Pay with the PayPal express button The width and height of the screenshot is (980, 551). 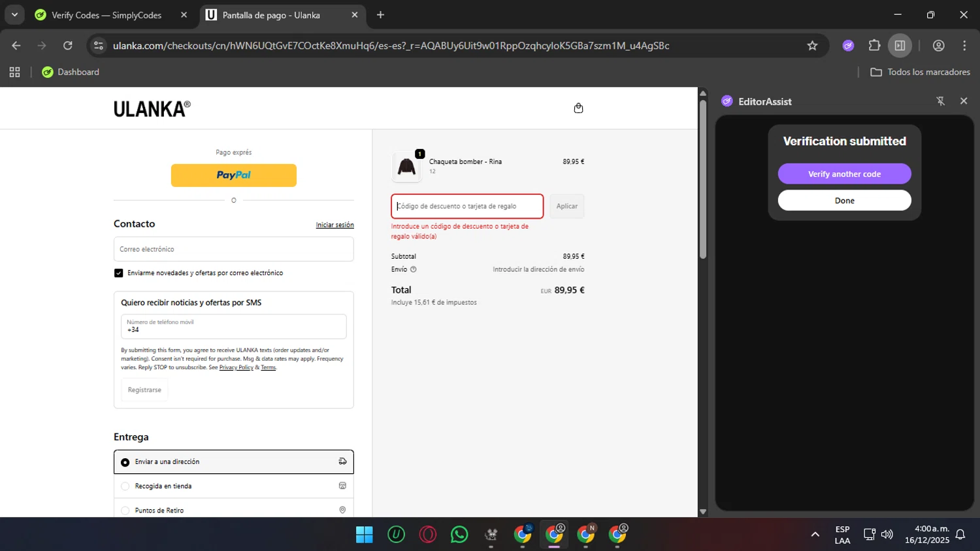point(234,175)
